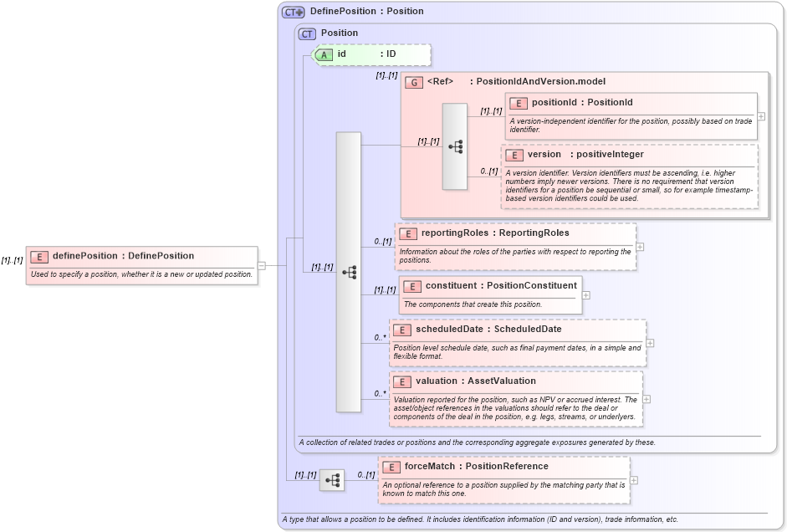This screenshot has width=787, height=532.
Task: Click the CT icon beside Position
Action: (307, 33)
